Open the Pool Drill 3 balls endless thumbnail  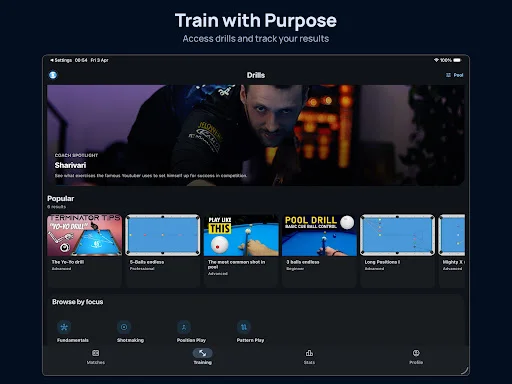point(319,235)
